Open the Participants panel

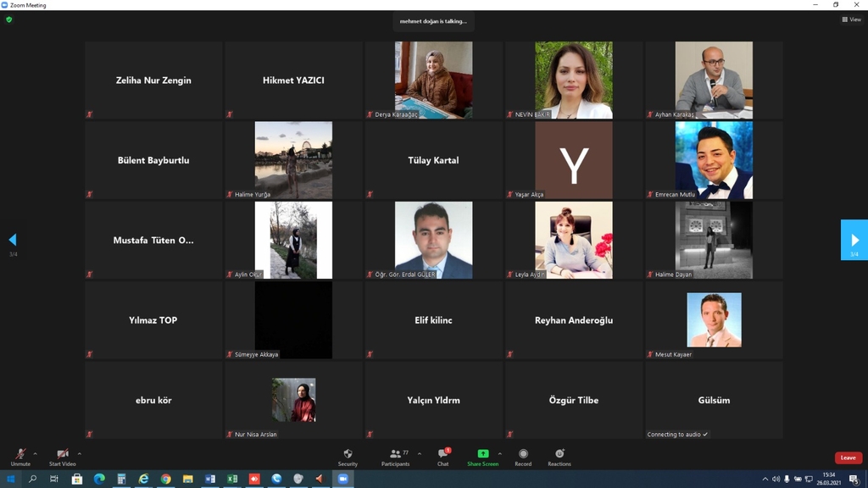tap(395, 456)
